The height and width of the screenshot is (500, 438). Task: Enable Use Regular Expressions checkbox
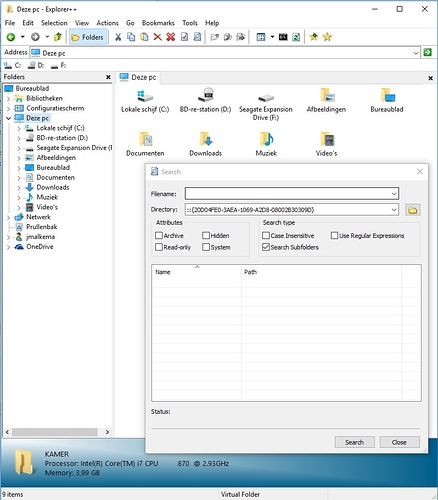[x=334, y=236]
